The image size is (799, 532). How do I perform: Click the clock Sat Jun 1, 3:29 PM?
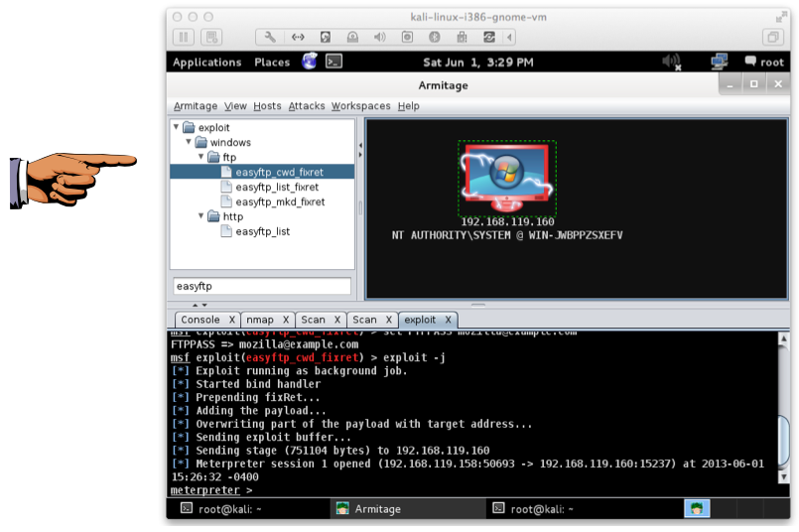point(478,63)
